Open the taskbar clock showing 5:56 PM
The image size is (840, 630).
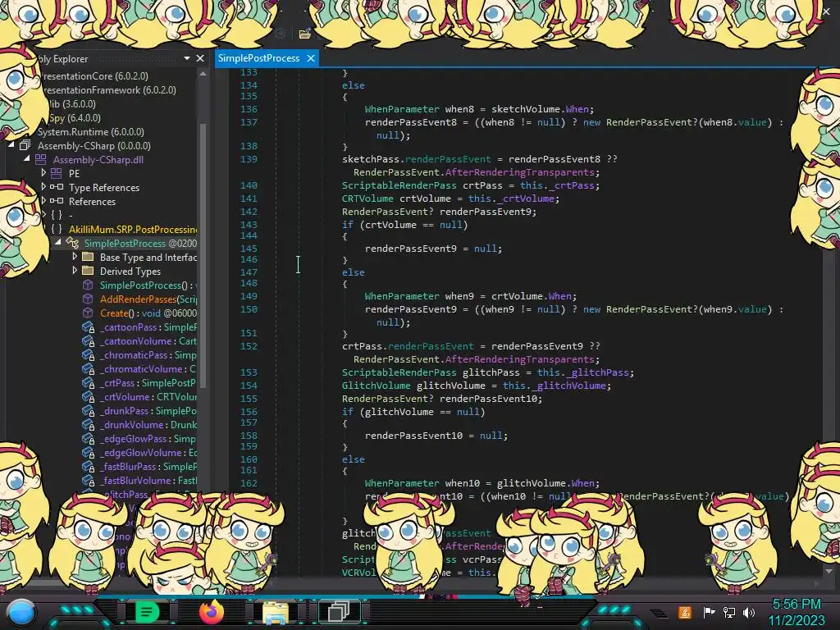pos(797,612)
